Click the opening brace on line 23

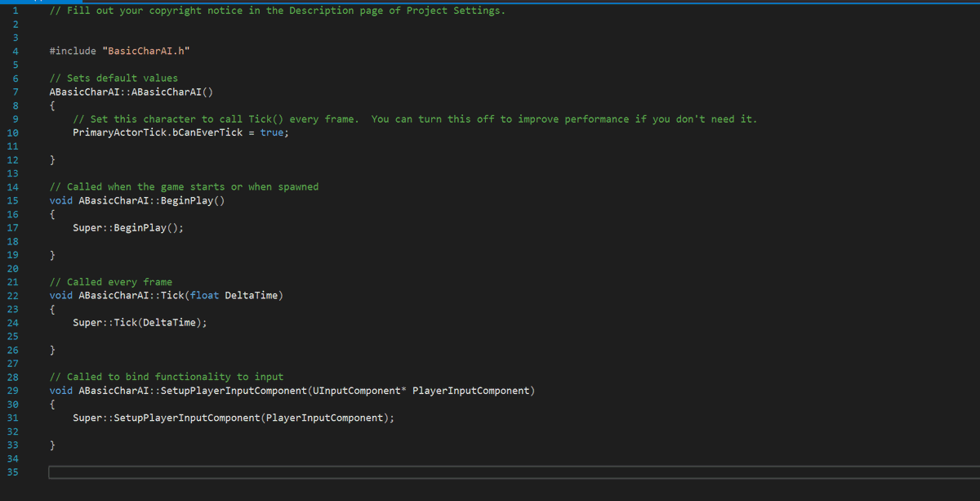(52, 309)
